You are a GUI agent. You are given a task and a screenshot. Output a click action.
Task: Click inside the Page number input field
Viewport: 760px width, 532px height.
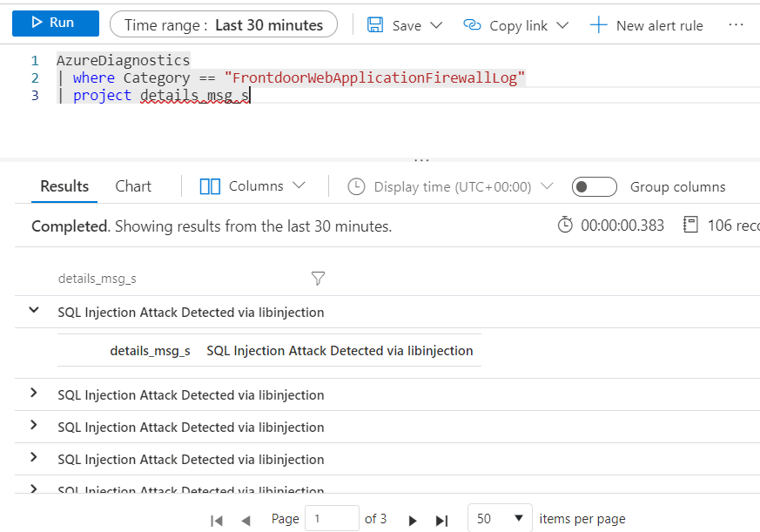point(332,518)
